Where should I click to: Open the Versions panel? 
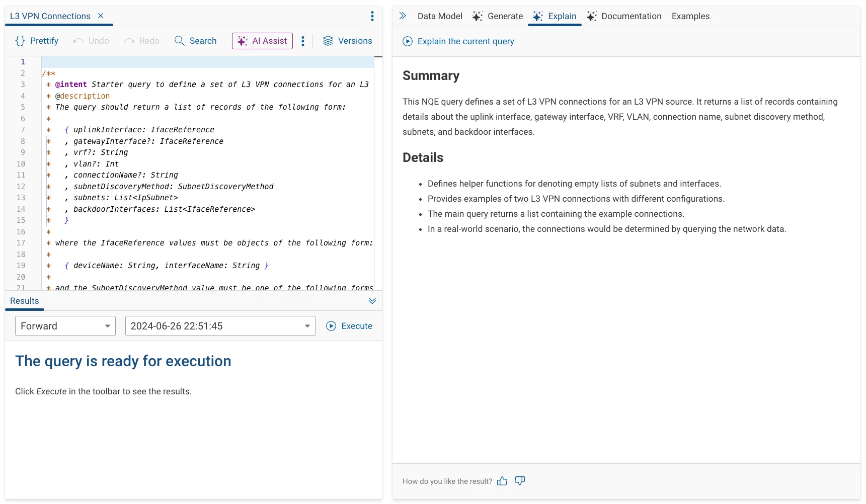347,41
